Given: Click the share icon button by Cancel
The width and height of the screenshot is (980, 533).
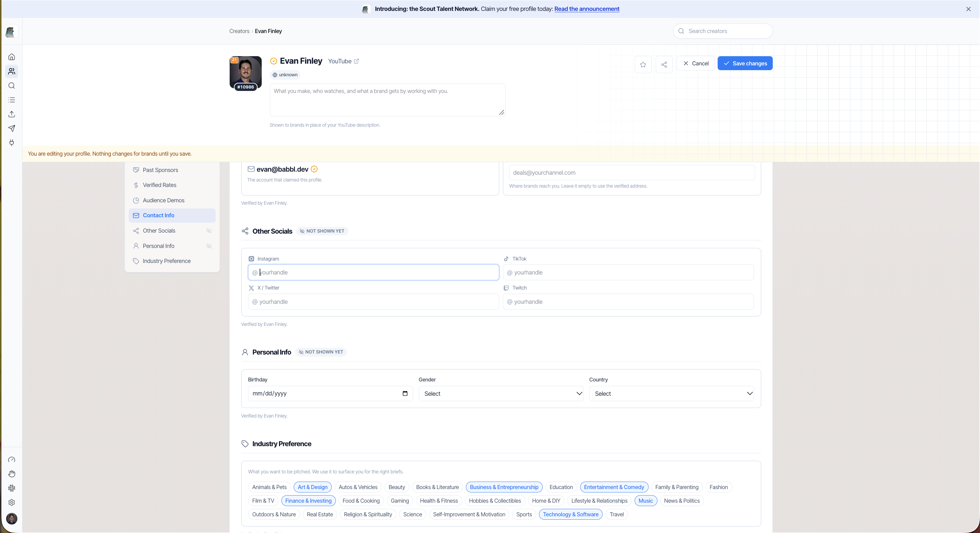Looking at the screenshot, I should click(664, 64).
